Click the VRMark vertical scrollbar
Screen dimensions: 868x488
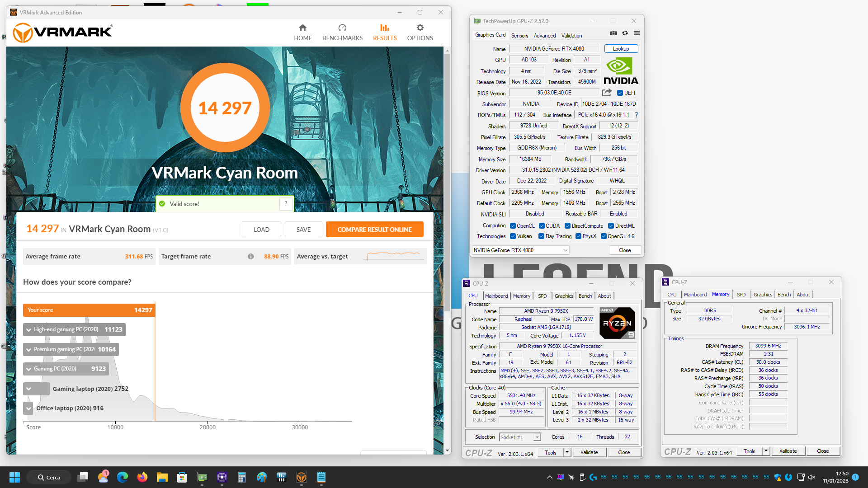coord(447,183)
